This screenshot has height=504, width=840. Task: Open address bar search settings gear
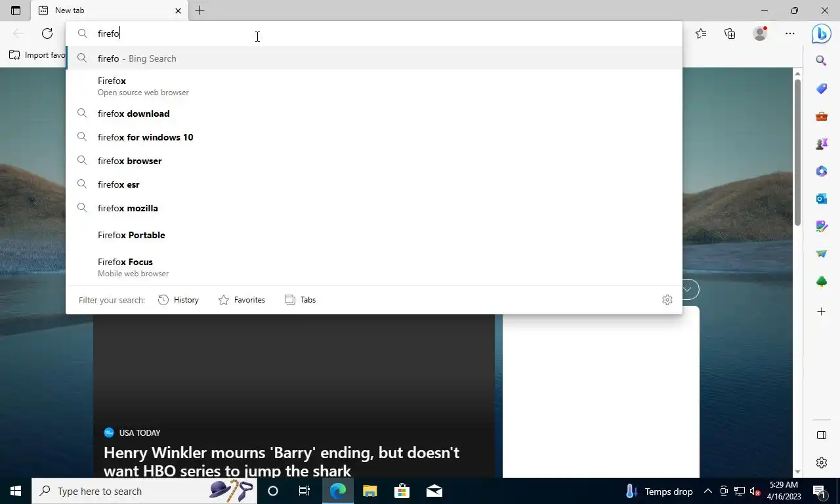667,300
